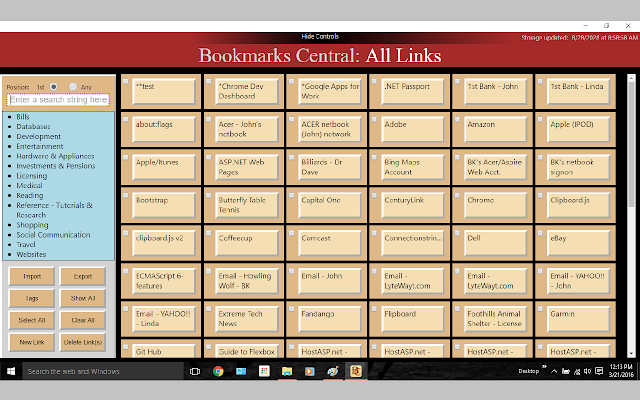Tick the checkbox beside the Adobe bookmark
This screenshot has height=400, width=640.
(x=374, y=119)
